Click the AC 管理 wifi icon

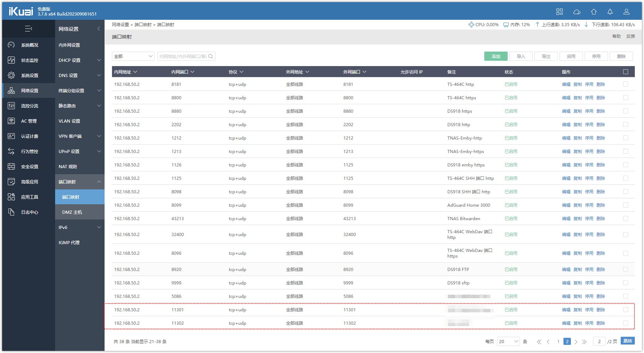[11, 121]
